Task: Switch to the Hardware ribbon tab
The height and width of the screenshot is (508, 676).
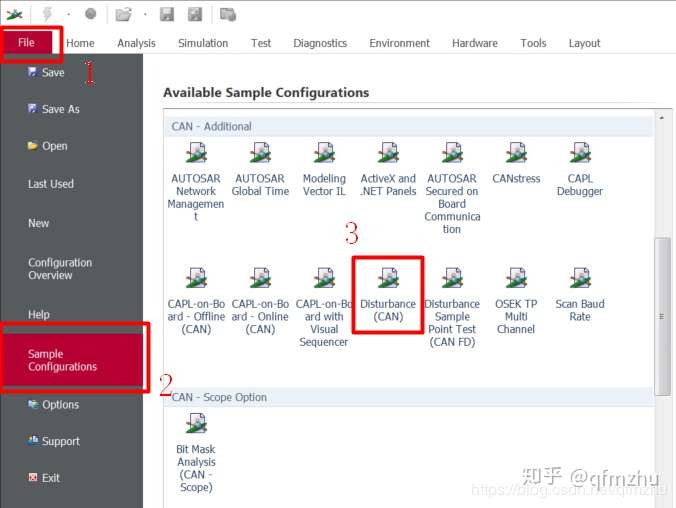Action: 475,43
